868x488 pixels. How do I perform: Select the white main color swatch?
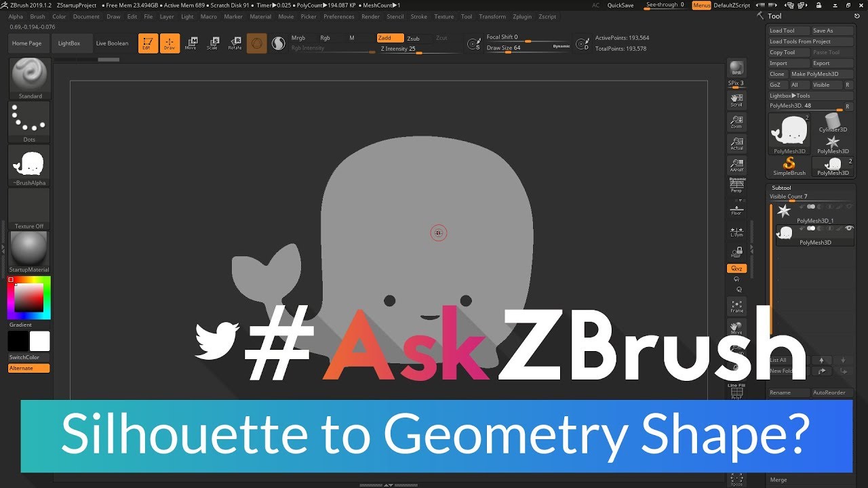(40, 341)
